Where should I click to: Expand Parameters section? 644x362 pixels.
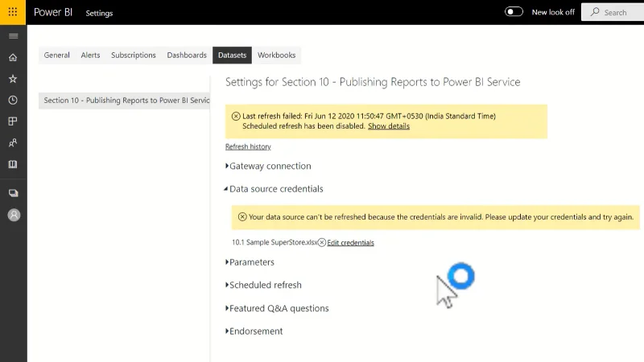[250, 262]
